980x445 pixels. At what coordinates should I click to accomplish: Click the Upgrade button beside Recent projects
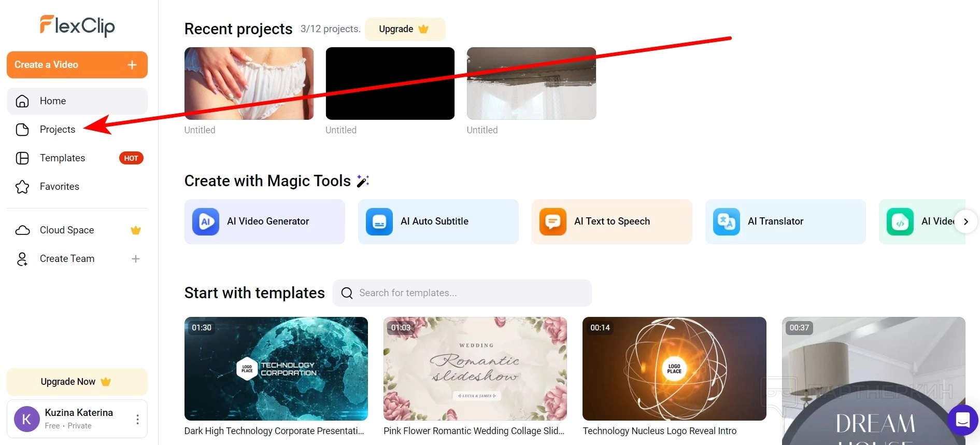(x=405, y=29)
